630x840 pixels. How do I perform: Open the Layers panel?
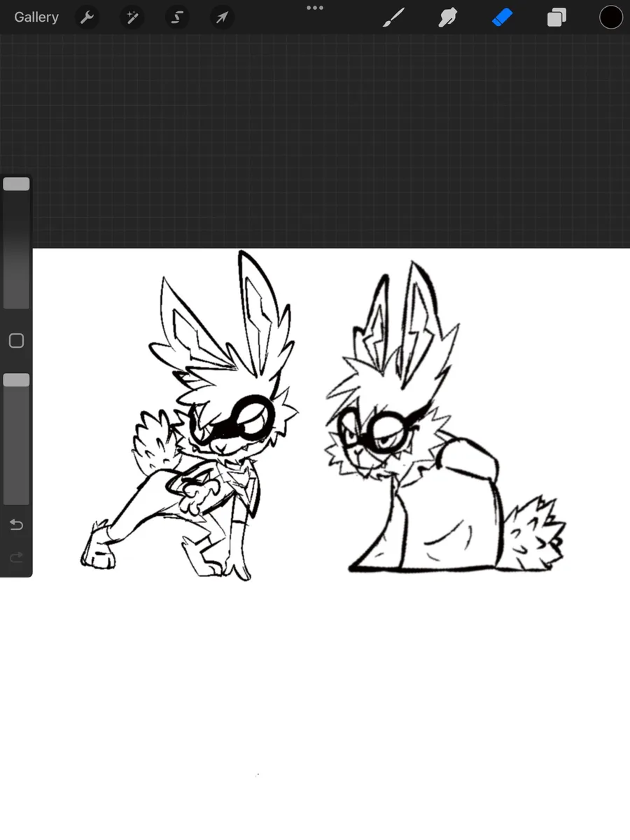pyautogui.click(x=556, y=17)
